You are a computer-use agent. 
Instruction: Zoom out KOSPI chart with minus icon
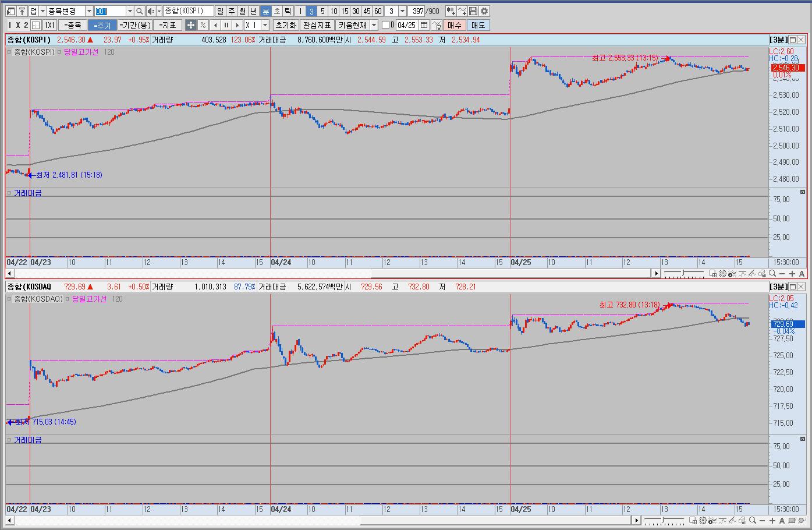782,273
